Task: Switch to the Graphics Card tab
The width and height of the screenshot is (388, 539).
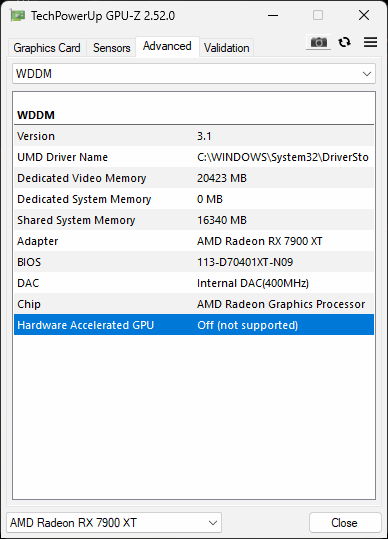Action: [x=47, y=48]
